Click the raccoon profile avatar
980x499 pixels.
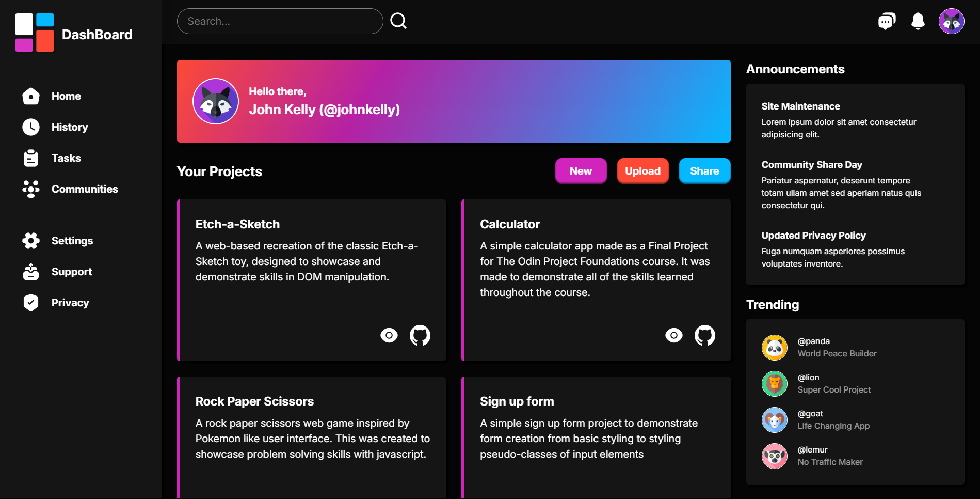click(951, 21)
